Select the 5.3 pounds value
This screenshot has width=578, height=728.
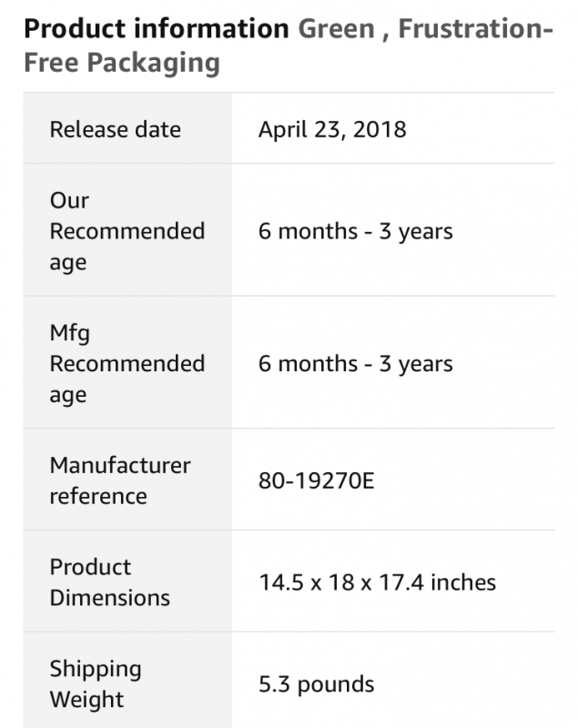pyautogui.click(x=317, y=684)
